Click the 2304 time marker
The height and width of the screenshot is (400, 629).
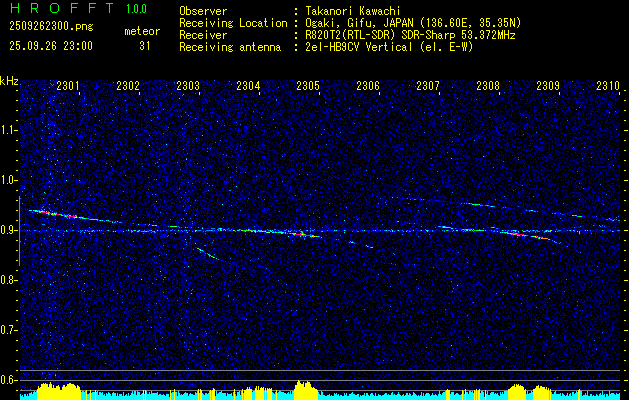pyautogui.click(x=248, y=85)
